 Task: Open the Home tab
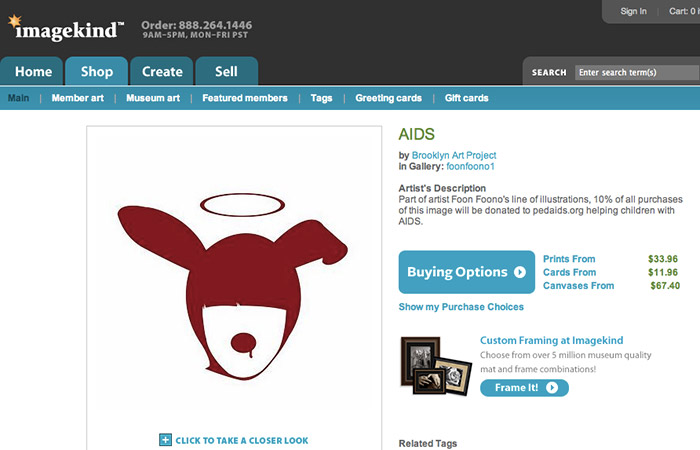(32, 71)
